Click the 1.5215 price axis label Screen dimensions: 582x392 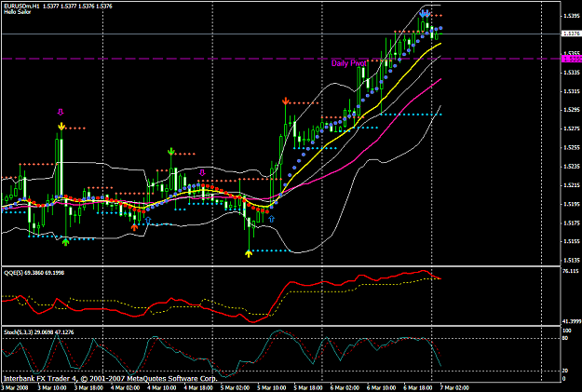pyautogui.click(x=572, y=185)
